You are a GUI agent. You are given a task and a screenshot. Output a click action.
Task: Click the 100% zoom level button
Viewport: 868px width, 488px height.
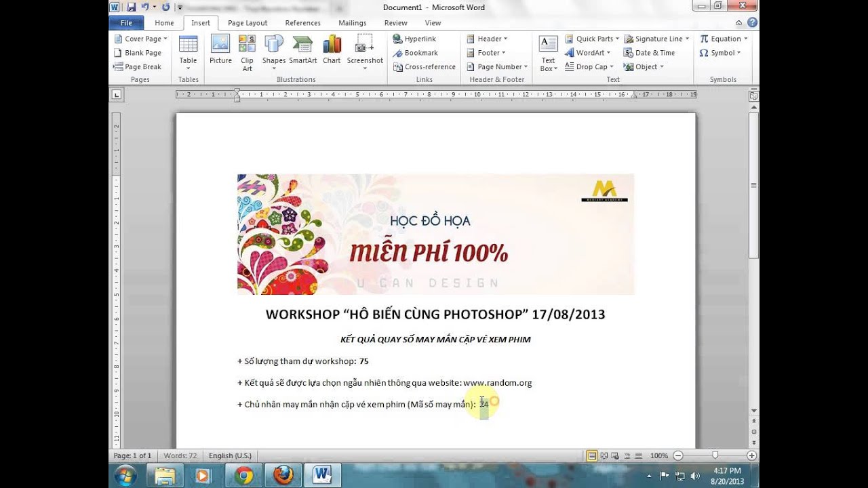658,456
